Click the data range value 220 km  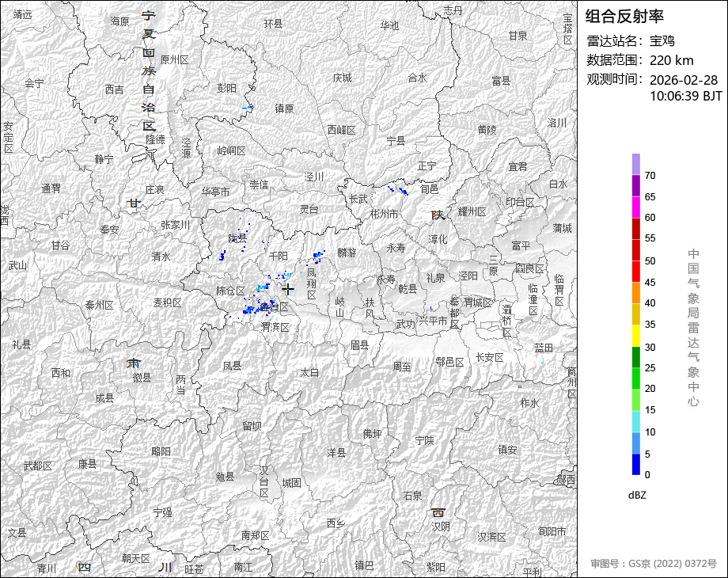(x=671, y=60)
